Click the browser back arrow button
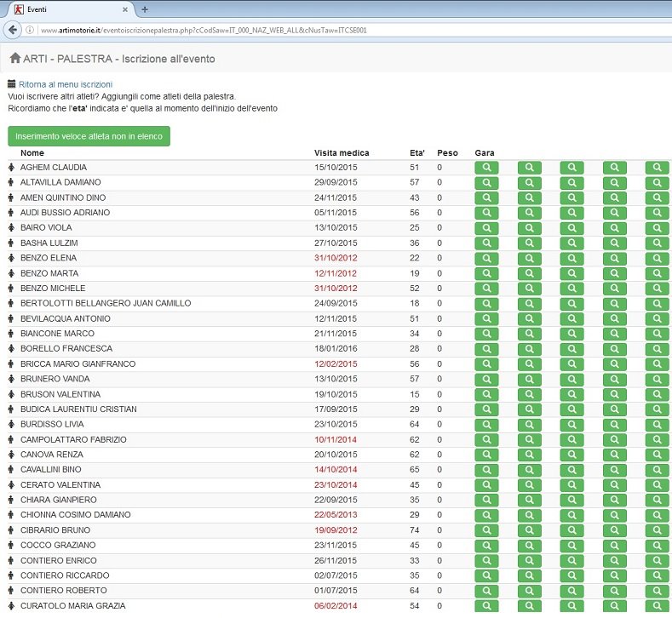 pos(13,30)
